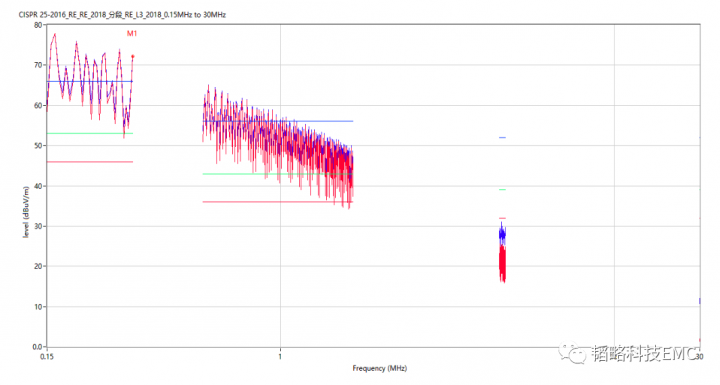Click green limit line at 53 dB
Screen dimensions: 720x385
[90, 133]
